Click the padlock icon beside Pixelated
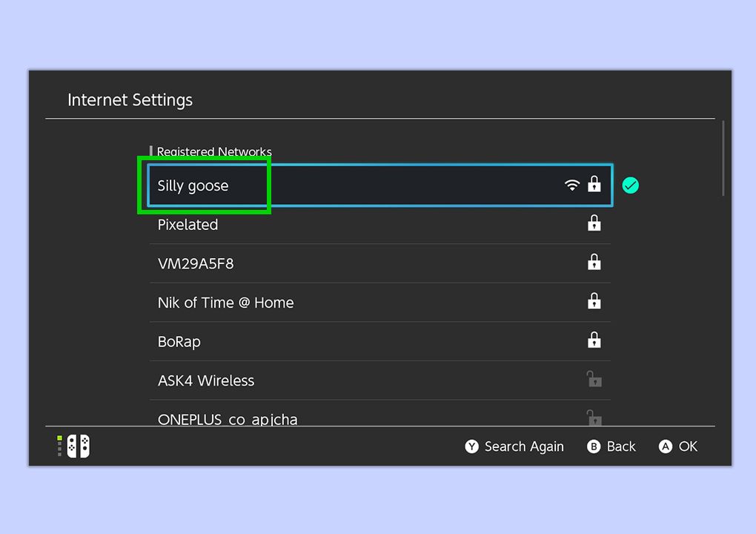Viewport: 756px width, 534px height. click(x=594, y=223)
